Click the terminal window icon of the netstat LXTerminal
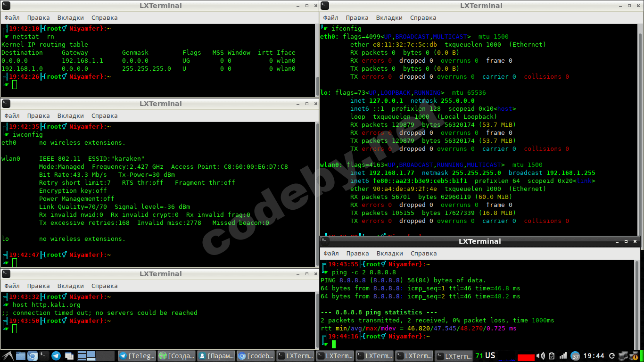 pos(6,6)
